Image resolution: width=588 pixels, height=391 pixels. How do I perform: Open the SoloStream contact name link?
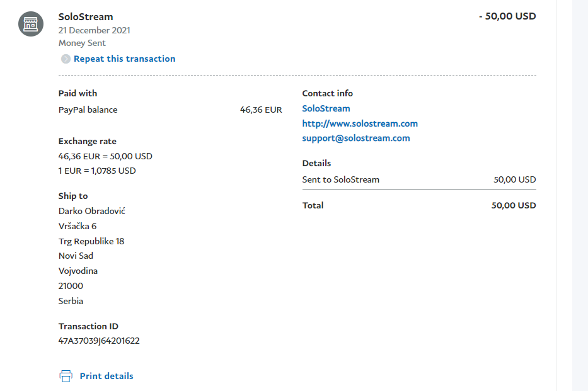[x=326, y=108]
